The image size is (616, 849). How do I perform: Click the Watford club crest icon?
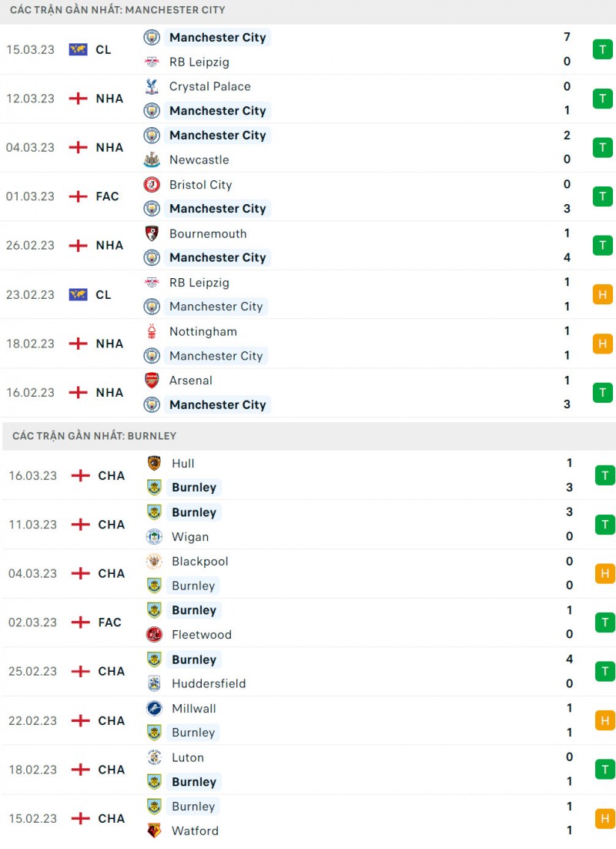154,831
